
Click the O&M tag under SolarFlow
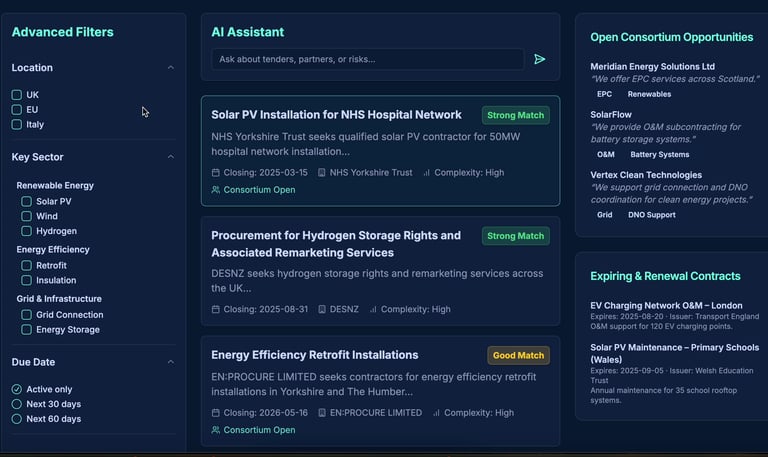605,154
